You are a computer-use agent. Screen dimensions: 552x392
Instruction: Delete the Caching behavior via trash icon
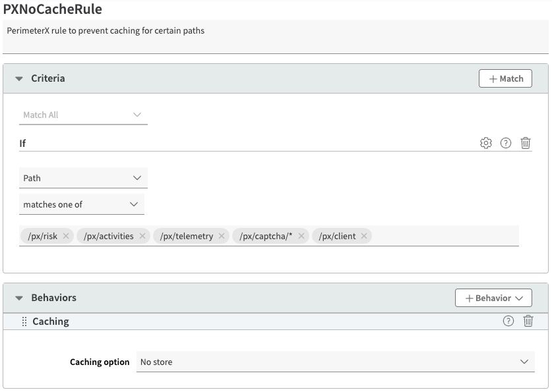pos(528,321)
